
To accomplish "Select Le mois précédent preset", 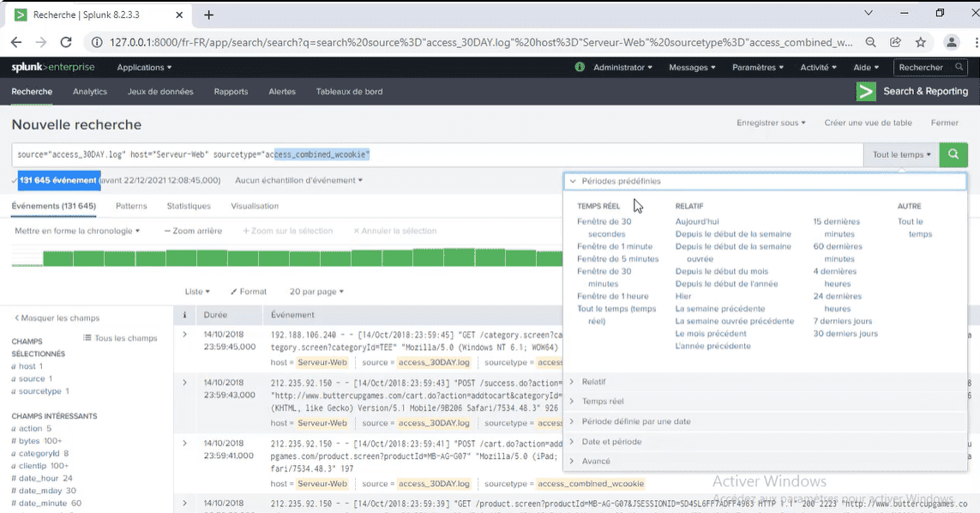I will [x=711, y=334].
